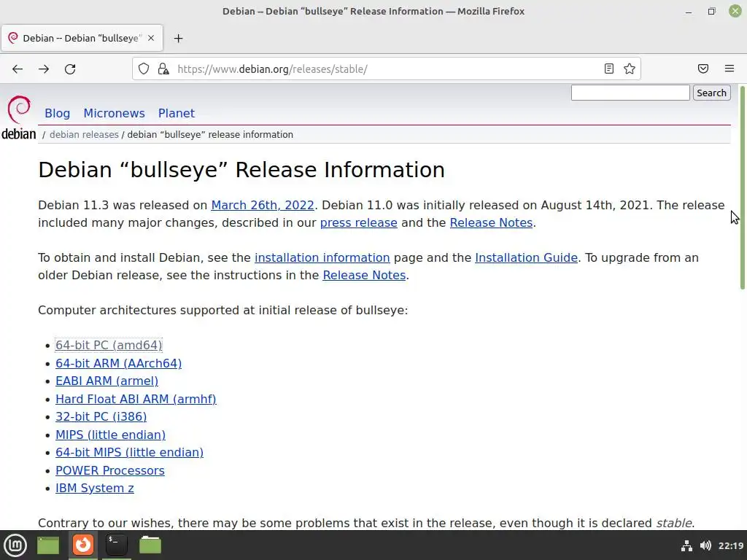Open the EABI ARM (armel) link
The width and height of the screenshot is (747, 560).
pyautogui.click(x=107, y=381)
